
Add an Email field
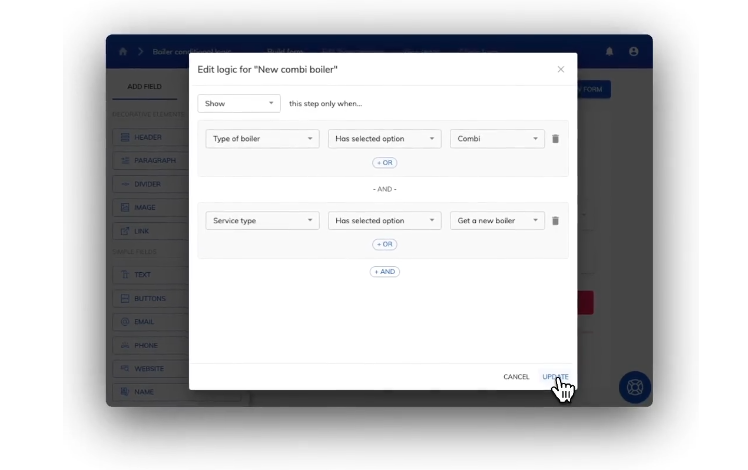coord(151,322)
